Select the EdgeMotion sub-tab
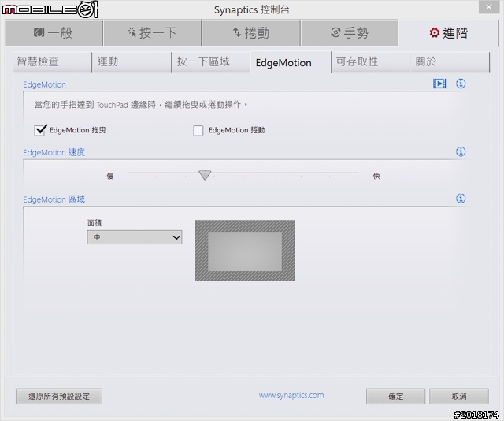The width and height of the screenshot is (504, 421). click(291, 62)
